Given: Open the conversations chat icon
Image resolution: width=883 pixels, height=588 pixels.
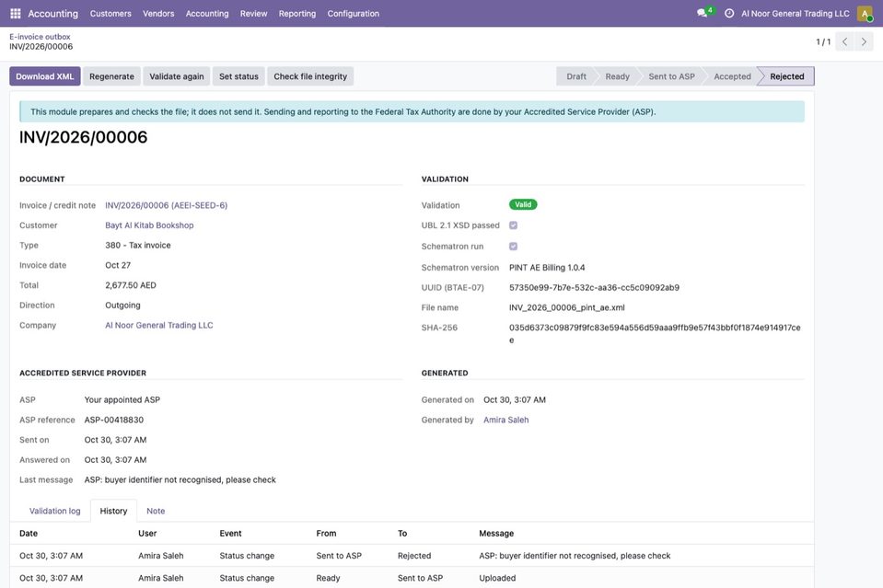Looking at the screenshot, I should click(702, 13).
